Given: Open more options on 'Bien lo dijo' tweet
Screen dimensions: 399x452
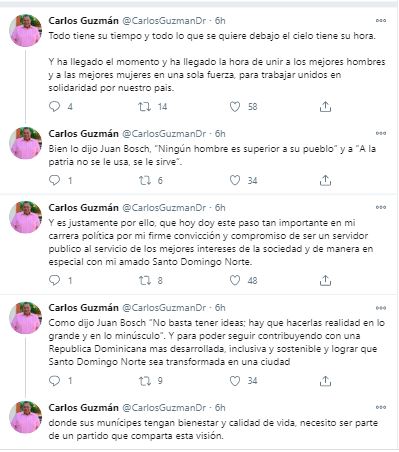Looking at the screenshot, I should coord(381,133).
